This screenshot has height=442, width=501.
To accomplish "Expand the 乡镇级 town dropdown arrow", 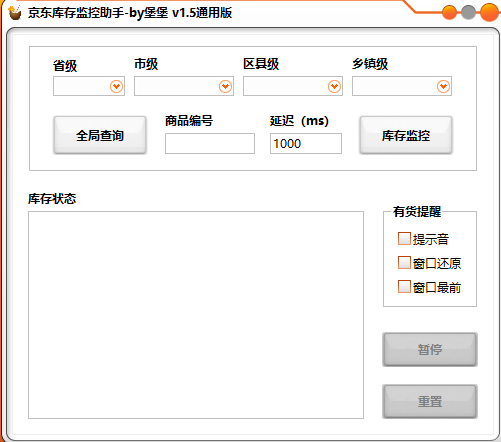I will click(443, 87).
